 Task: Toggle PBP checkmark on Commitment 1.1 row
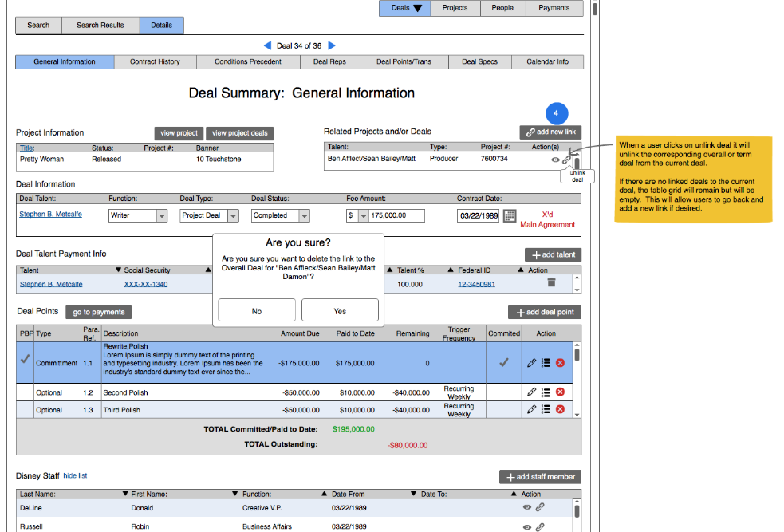point(25,359)
